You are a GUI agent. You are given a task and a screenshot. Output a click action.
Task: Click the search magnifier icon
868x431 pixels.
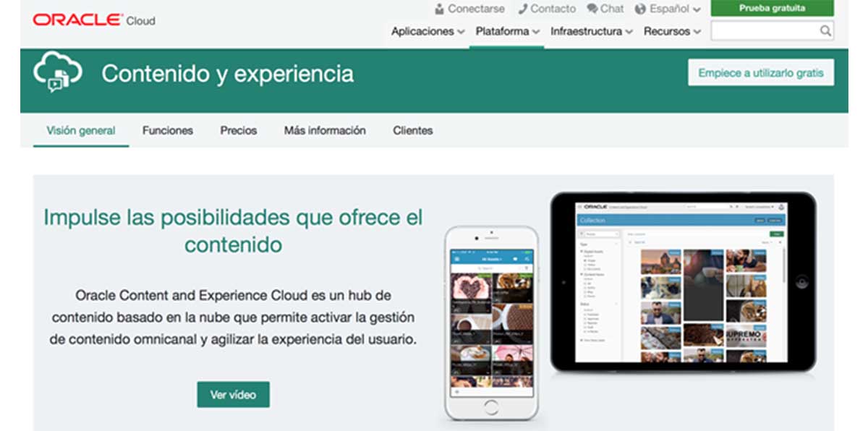point(825,31)
